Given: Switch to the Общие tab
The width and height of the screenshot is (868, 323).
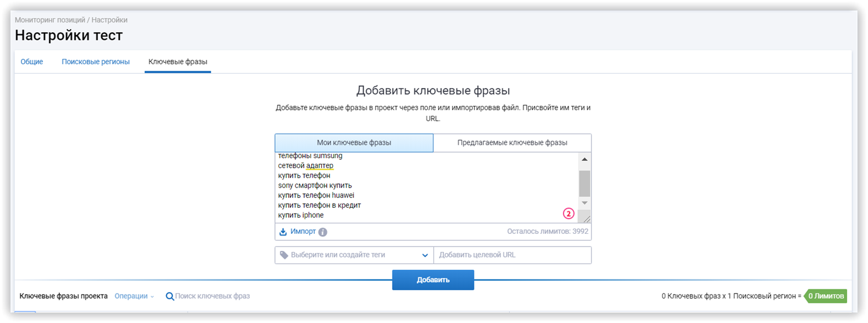Looking at the screenshot, I should click(x=32, y=62).
